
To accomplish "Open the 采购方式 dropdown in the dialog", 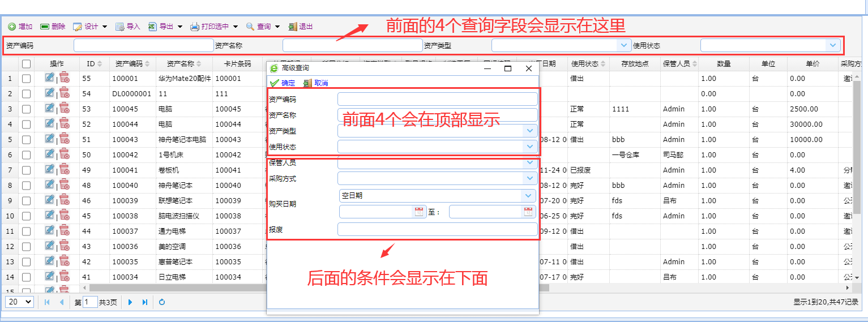I will pos(530,178).
